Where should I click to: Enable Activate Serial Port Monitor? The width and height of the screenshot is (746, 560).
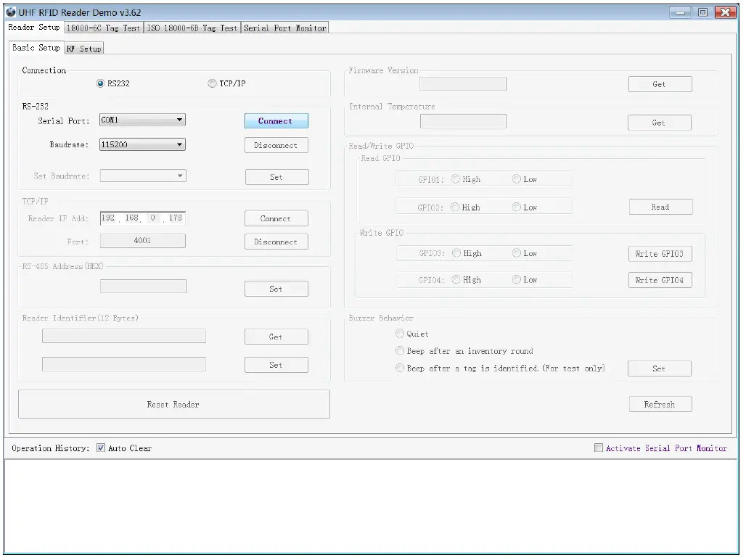[599, 448]
